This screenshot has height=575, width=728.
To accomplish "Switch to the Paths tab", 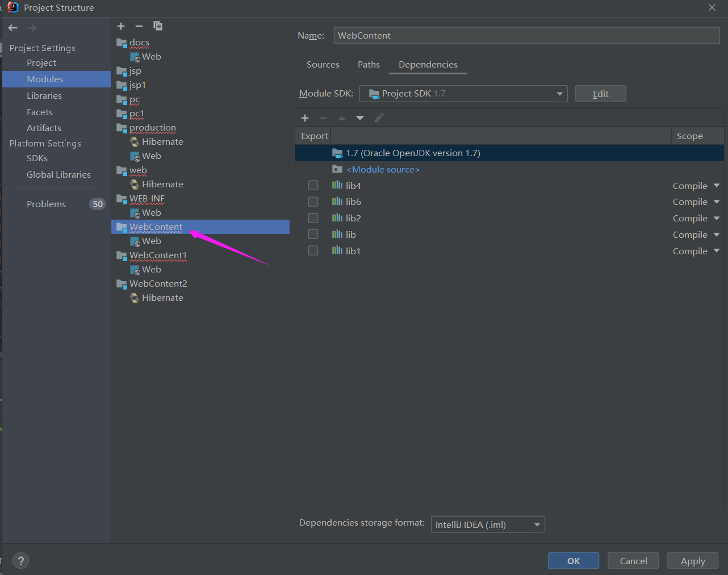I will (369, 65).
